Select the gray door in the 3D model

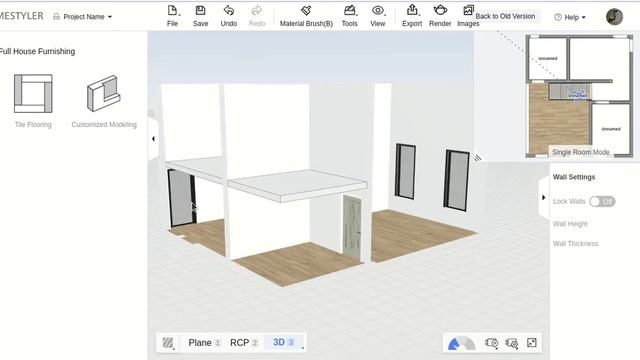[352, 228]
